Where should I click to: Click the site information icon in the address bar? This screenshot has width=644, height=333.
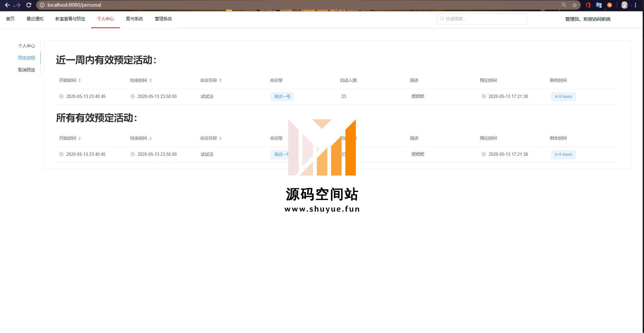[x=42, y=5]
